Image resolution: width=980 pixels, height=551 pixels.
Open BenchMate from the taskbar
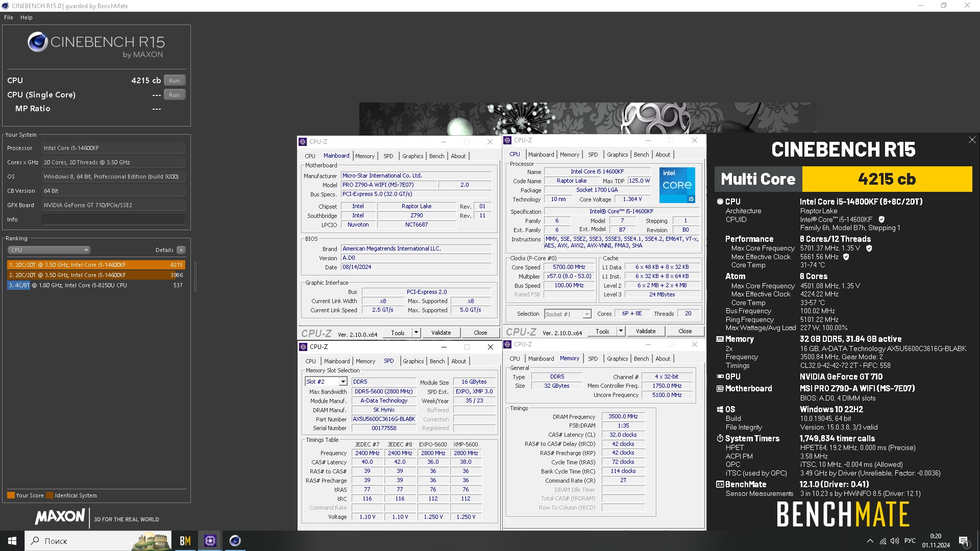pos(185,541)
